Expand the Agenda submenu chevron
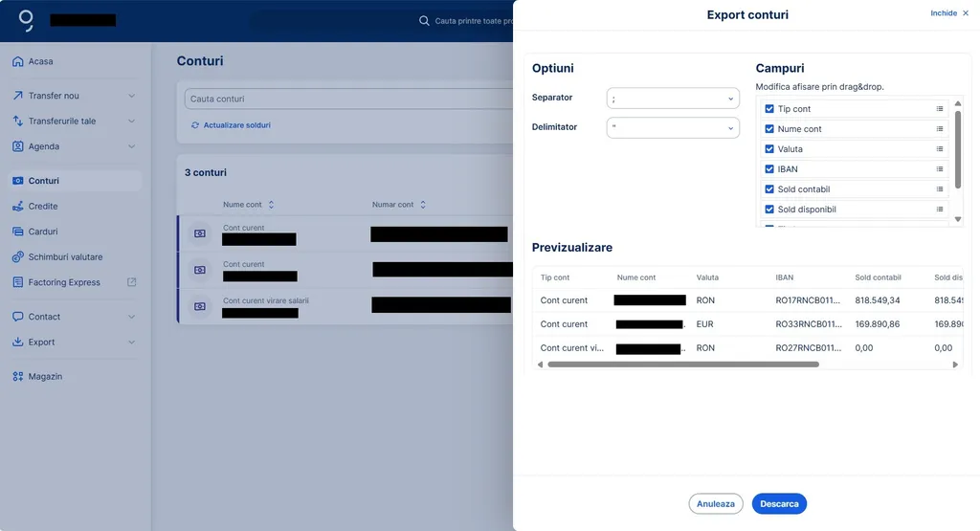This screenshot has height=531, width=980. click(x=132, y=146)
